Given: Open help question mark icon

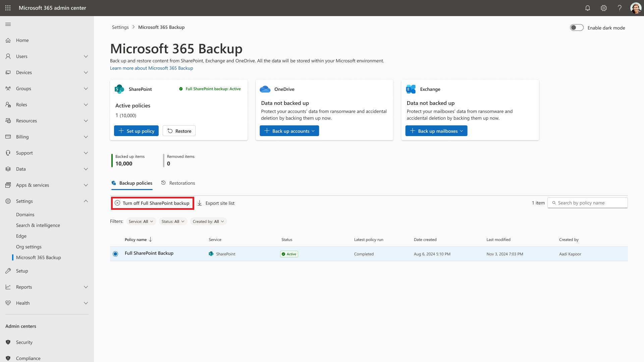Looking at the screenshot, I should (620, 8).
